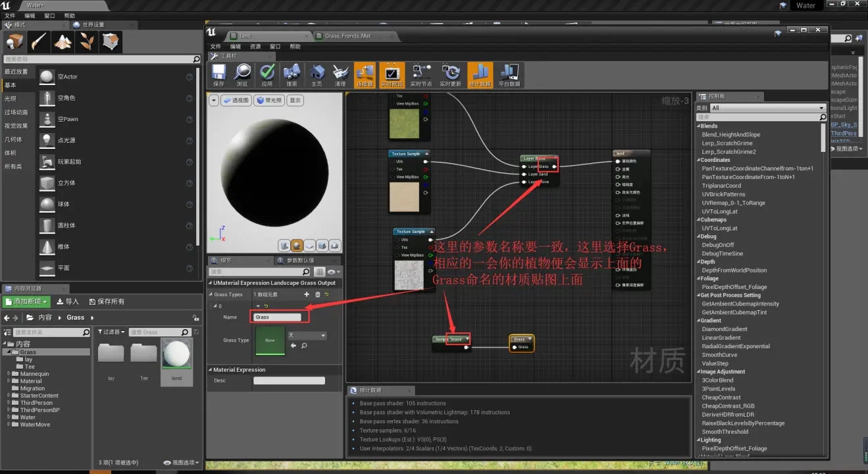Browse to Grass Type asset with magnifier icon
The height and width of the screenshot is (474, 868).
click(304, 345)
